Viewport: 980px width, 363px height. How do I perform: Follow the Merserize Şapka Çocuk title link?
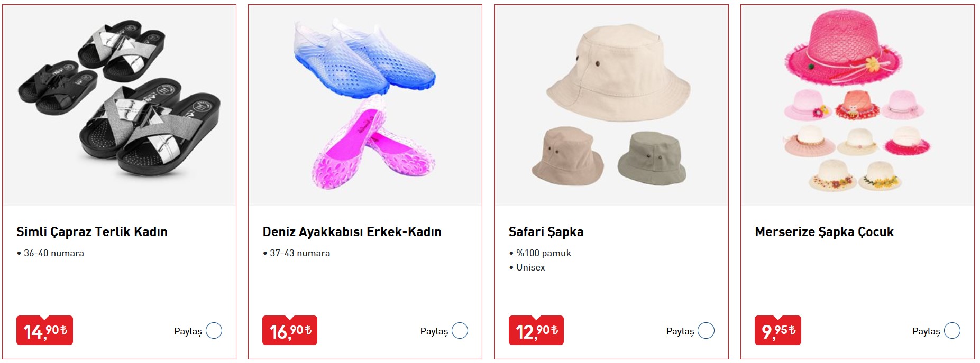pos(824,232)
